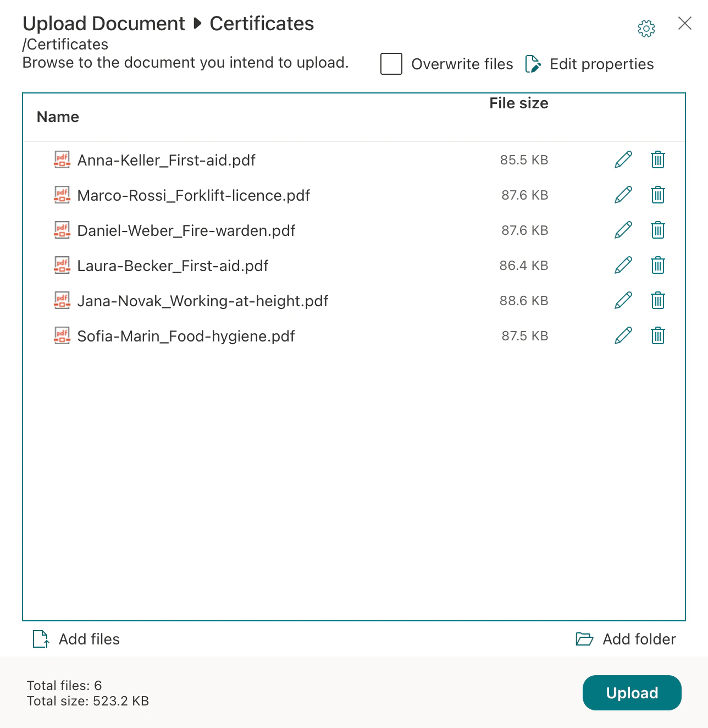The width and height of the screenshot is (708, 728).
Task: Sort by the Name column header
Action: (58, 117)
